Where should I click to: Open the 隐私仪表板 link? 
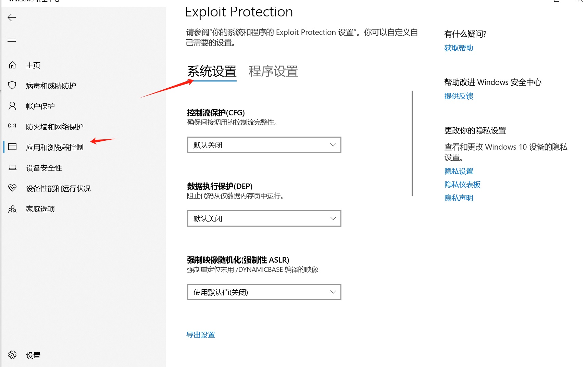tap(462, 185)
